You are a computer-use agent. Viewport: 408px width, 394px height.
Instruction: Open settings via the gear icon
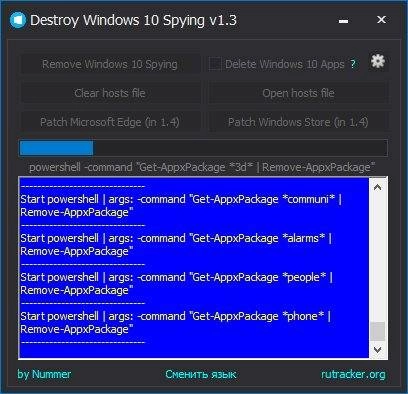tap(378, 61)
